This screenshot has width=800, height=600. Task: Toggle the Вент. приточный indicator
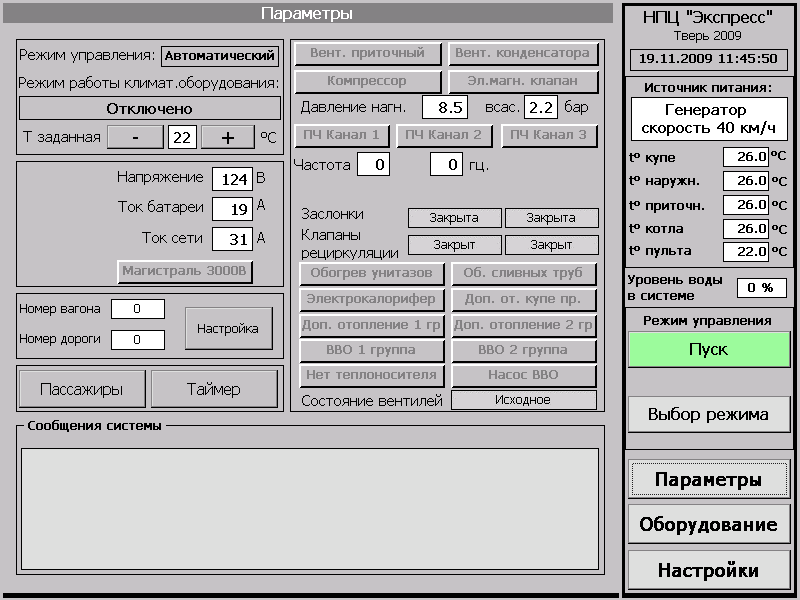tap(367, 53)
